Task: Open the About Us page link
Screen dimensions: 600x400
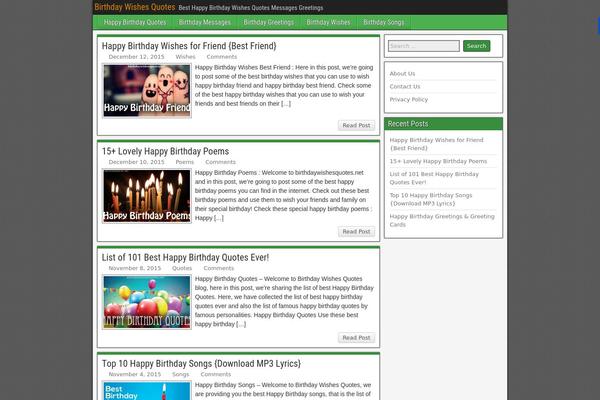Action: tap(402, 73)
